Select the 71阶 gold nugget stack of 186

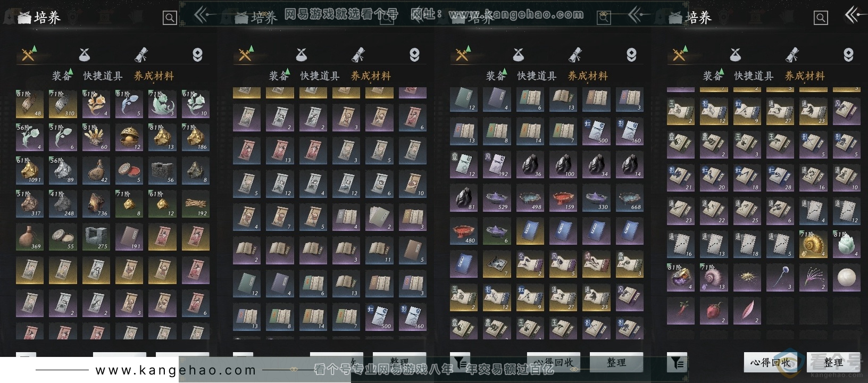coord(195,137)
